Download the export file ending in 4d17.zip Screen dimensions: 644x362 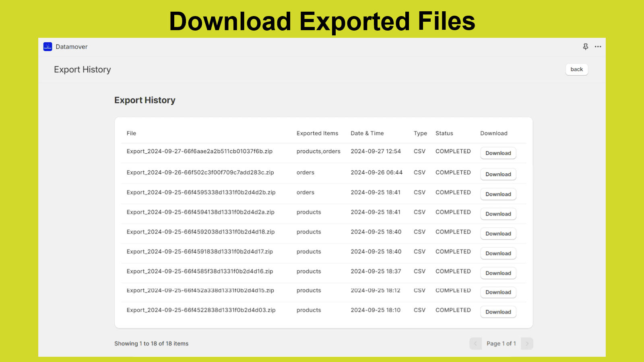point(498,253)
